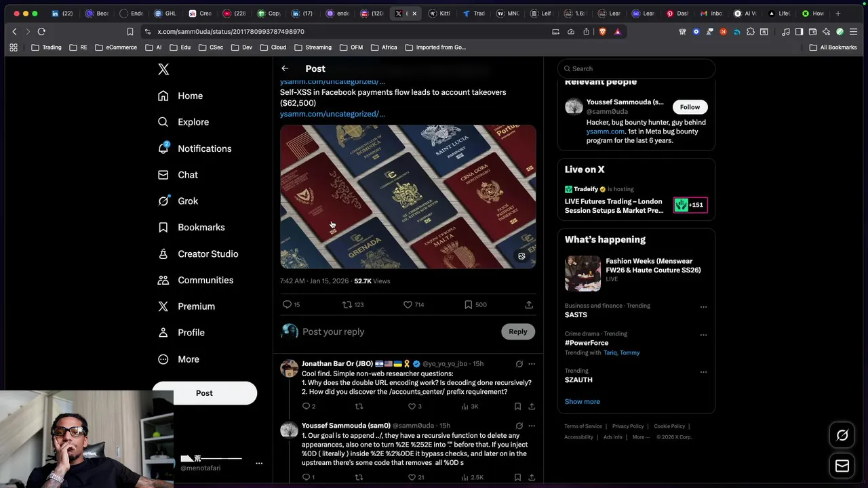
Task: Click in the Search field
Action: [636, 68]
